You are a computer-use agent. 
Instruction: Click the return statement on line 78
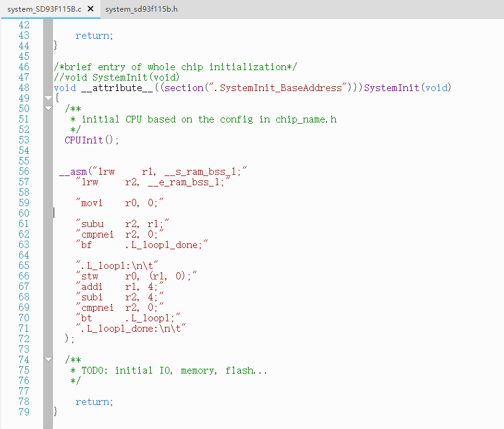pyautogui.click(x=94, y=402)
